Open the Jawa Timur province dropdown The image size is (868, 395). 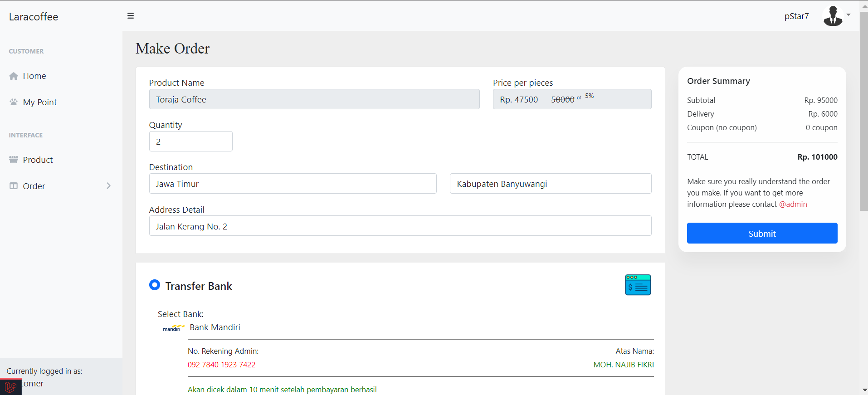293,184
